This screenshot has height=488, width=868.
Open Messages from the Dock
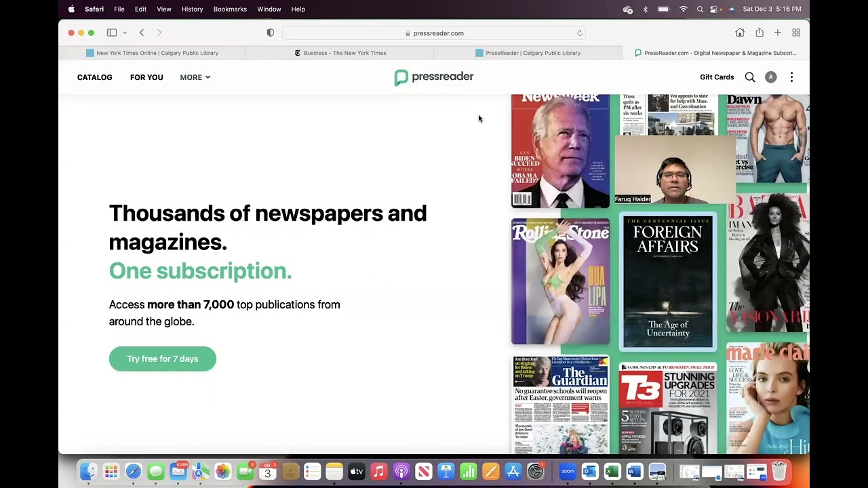click(x=156, y=471)
